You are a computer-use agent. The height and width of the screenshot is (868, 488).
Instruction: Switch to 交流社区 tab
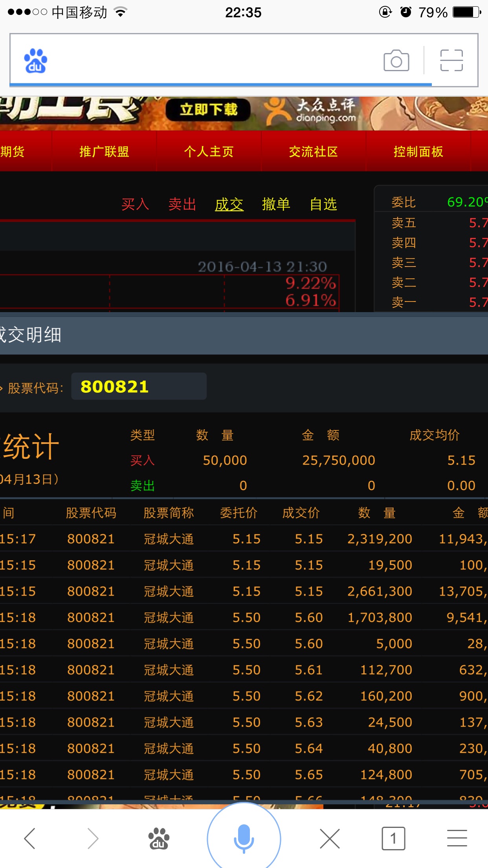point(313,151)
